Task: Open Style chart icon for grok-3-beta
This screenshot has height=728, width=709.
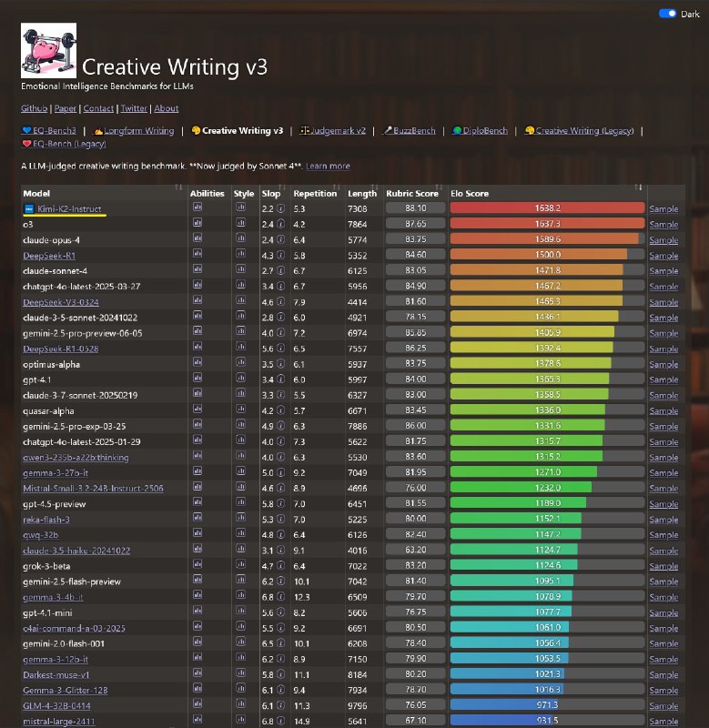Action: [240, 564]
